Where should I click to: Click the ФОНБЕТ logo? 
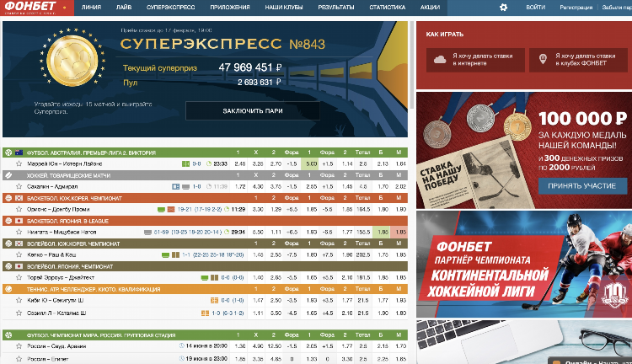pyautogui.click(x=37, y=8)
